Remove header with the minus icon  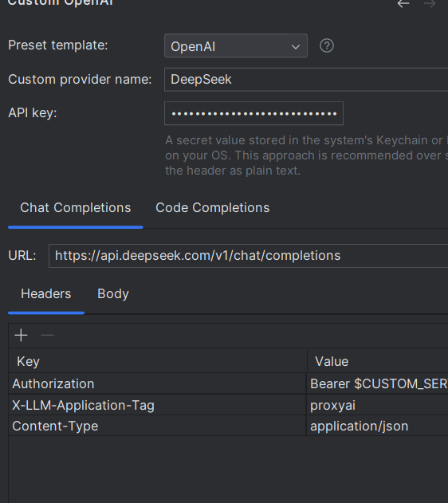[47, 336]
